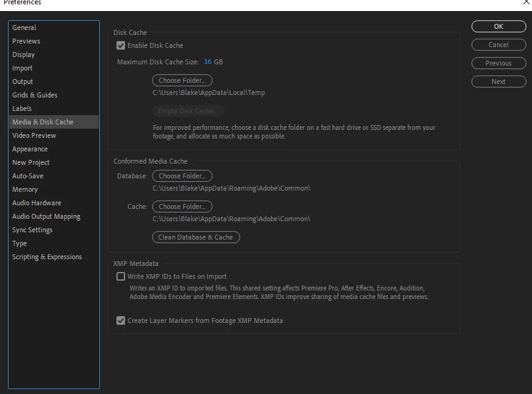Screen dimensions: 532x394
Task: Click the Empty Disk Cache button
Action: [x=188, y=111]
